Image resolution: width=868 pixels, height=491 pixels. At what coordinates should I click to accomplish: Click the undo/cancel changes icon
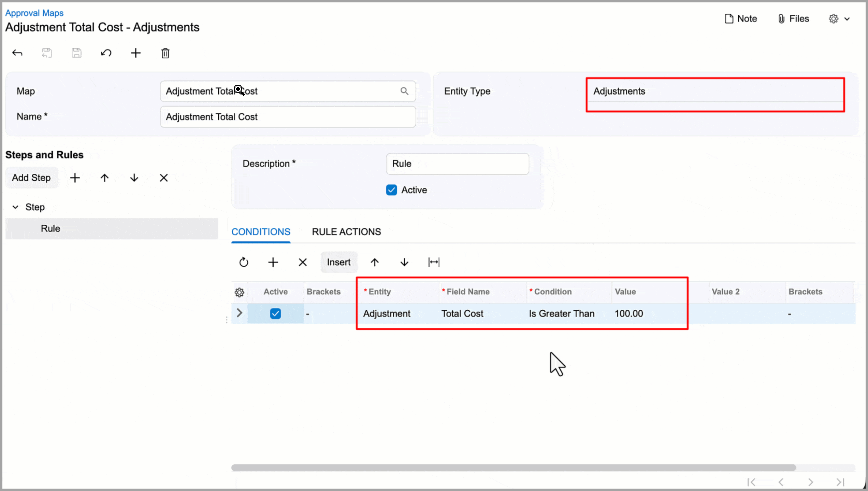coord(106,53)
